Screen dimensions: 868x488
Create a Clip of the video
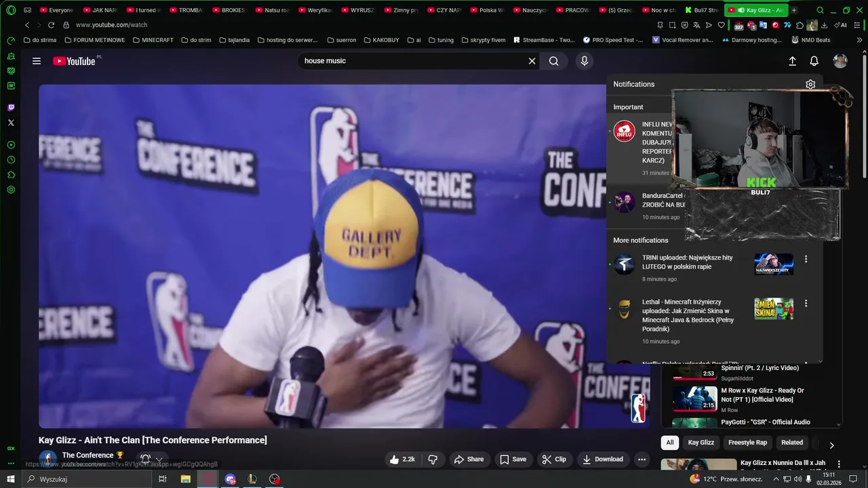coord(554,460)
